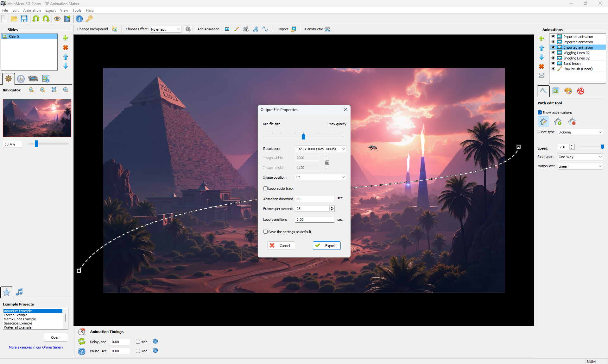Click the quality slider handle

click(x=303, y=137)
